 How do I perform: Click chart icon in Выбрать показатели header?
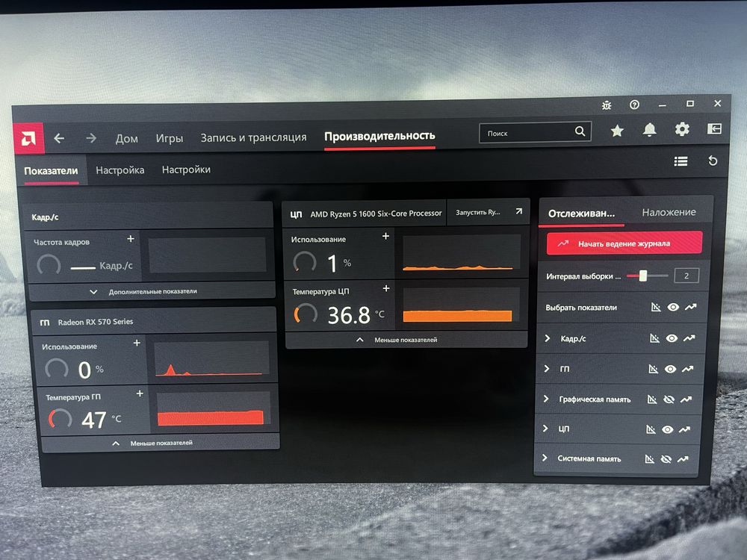pos(656,307)
